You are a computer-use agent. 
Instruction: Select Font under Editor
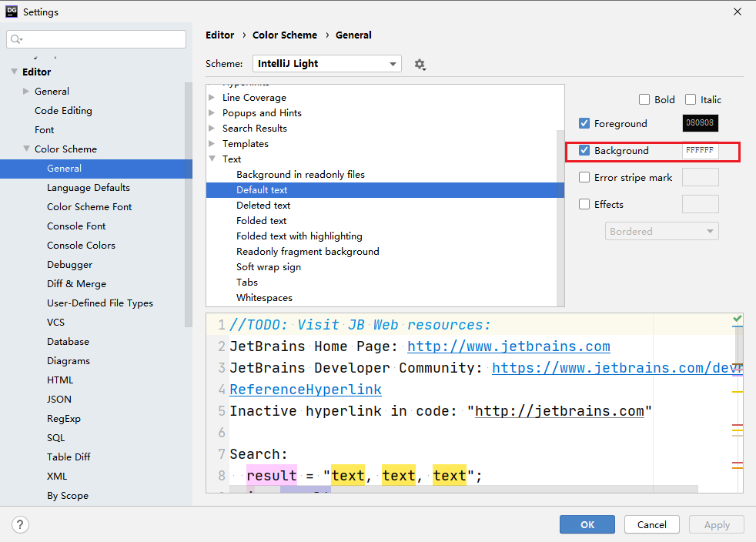pos(45,129)
